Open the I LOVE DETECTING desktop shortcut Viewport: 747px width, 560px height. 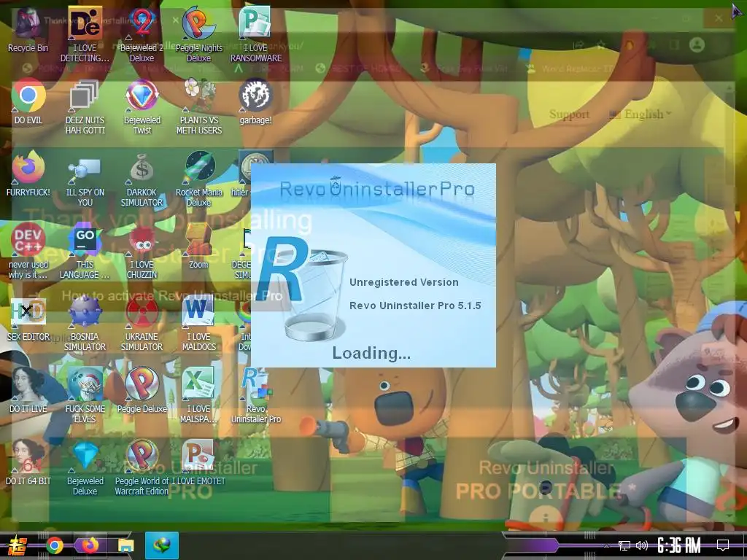tap(85, 35)
